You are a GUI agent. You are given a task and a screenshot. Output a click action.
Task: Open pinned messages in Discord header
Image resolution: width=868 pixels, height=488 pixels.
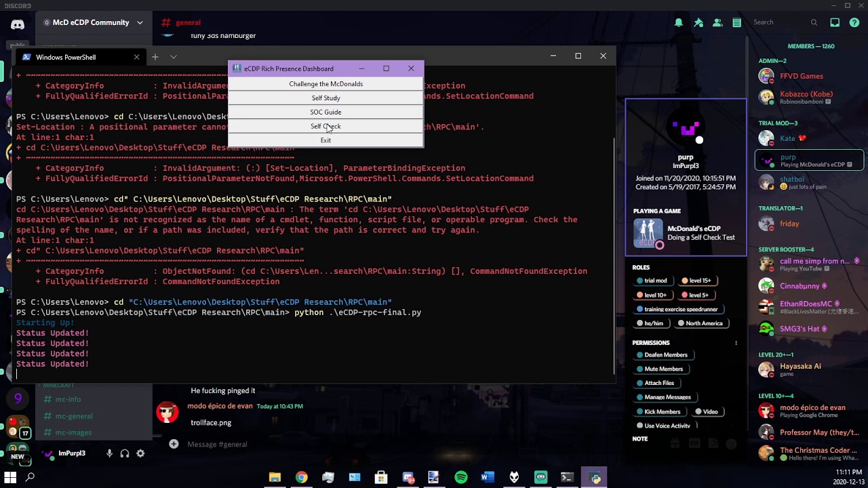click(x=698, y=22)
